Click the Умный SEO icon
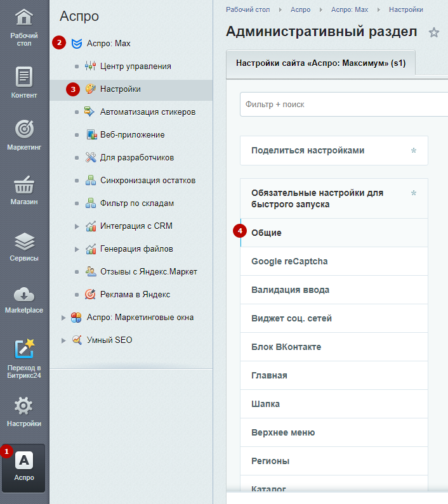This screenshot has height=504, width=448. [77, 340]
